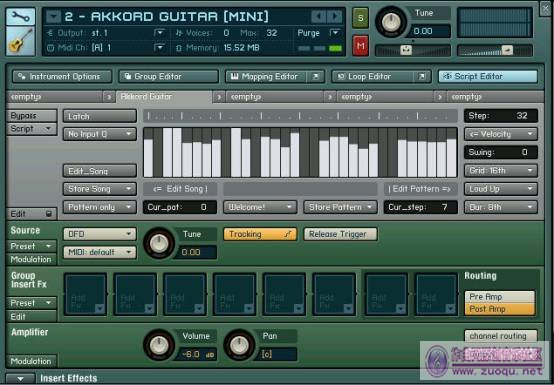This screenshot has width=554, height=385.
Task: Open the Mapping Editor in an external window
Action: pyautogui.click(x=316, y=76)
